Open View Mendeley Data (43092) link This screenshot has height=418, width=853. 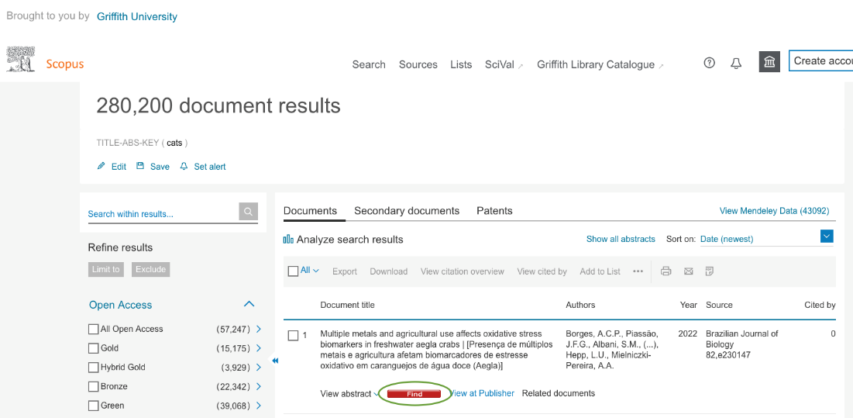(x=774, y=211)
